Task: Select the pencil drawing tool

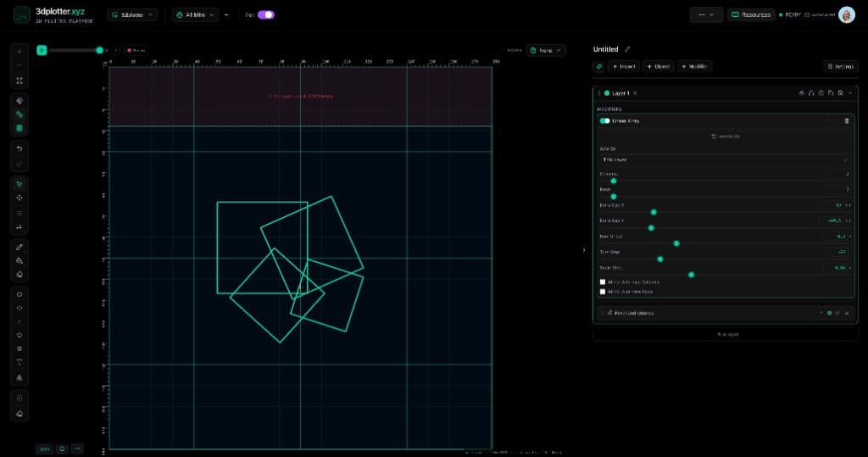Action: [19, 247]
